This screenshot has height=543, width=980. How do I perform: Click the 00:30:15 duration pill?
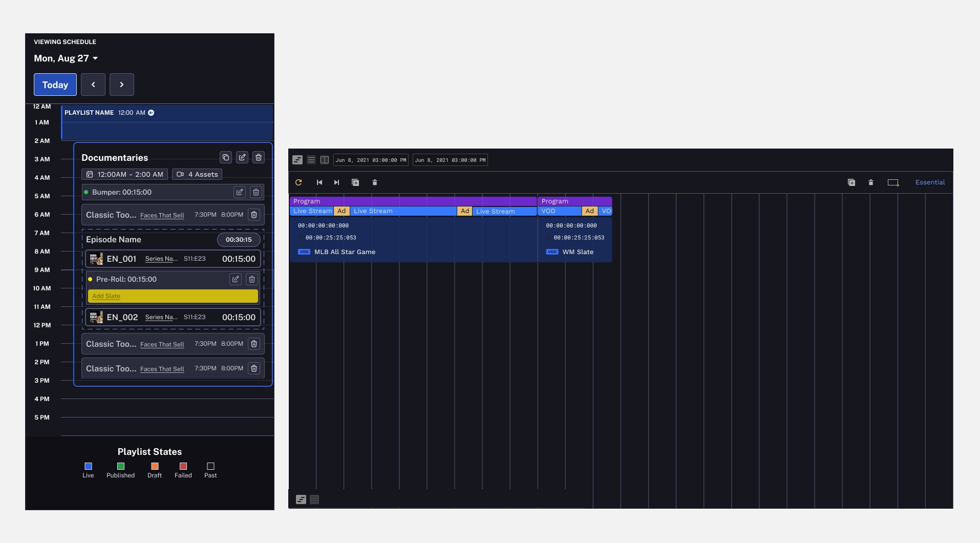point(239,239)
